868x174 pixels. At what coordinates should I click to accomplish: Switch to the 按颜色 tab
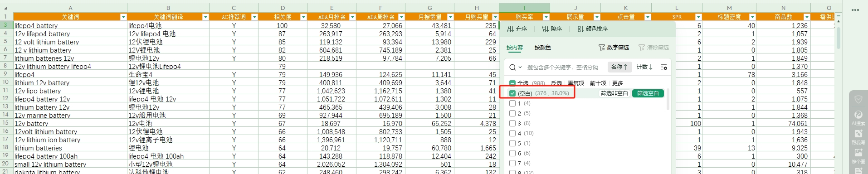[x=543, y=48]
